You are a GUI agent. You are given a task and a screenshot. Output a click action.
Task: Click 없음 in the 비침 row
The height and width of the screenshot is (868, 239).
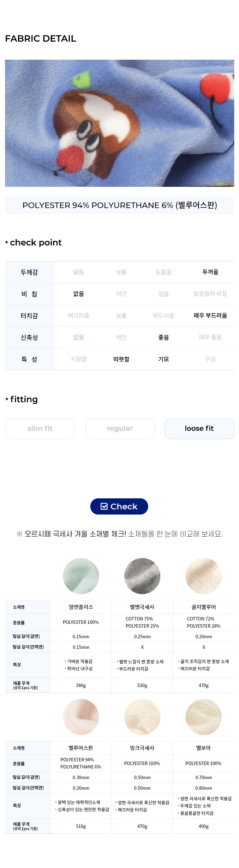pyautogui.click(x=79, y=293)
